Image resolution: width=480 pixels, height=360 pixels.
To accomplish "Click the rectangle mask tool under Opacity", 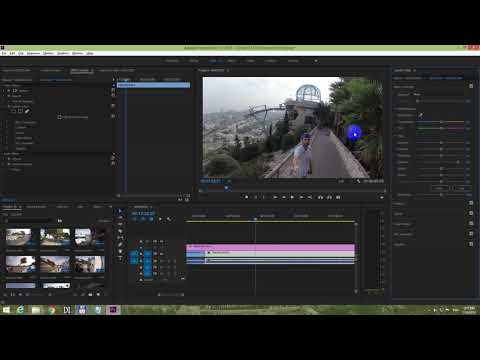I will [20, 111].
